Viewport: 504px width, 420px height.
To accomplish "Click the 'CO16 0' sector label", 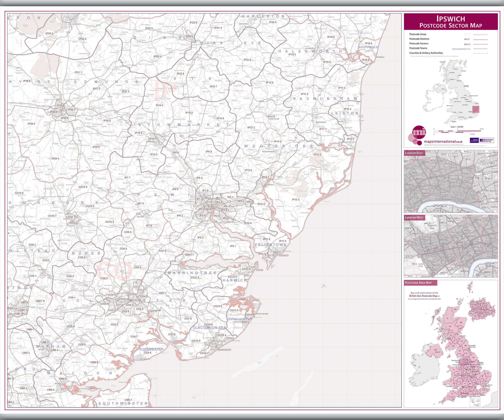I will click(218, 306).
